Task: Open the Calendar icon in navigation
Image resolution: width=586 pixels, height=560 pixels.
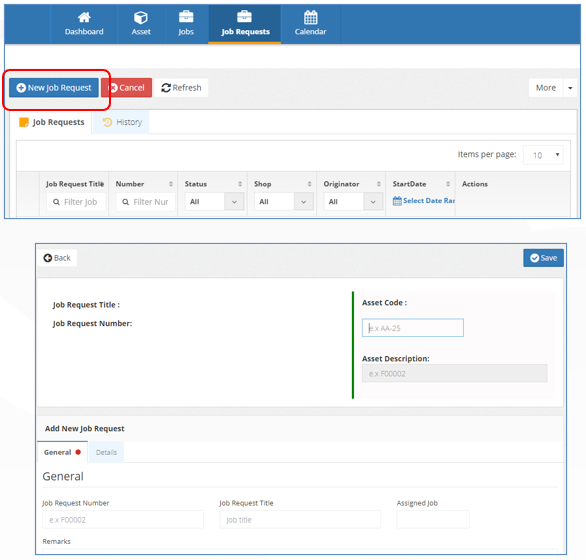Action: coord(311,17)
